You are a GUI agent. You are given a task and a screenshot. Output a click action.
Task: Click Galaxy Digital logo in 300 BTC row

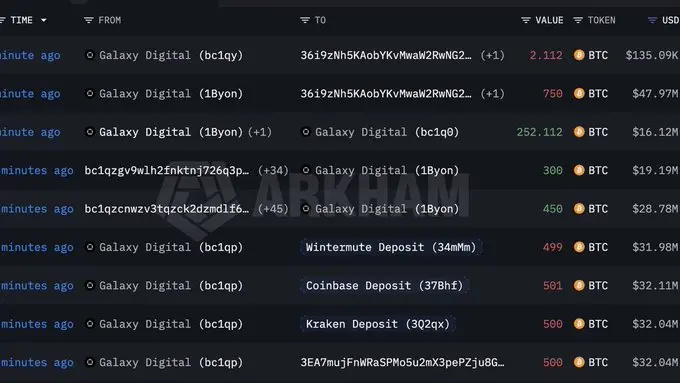(306, 170)
